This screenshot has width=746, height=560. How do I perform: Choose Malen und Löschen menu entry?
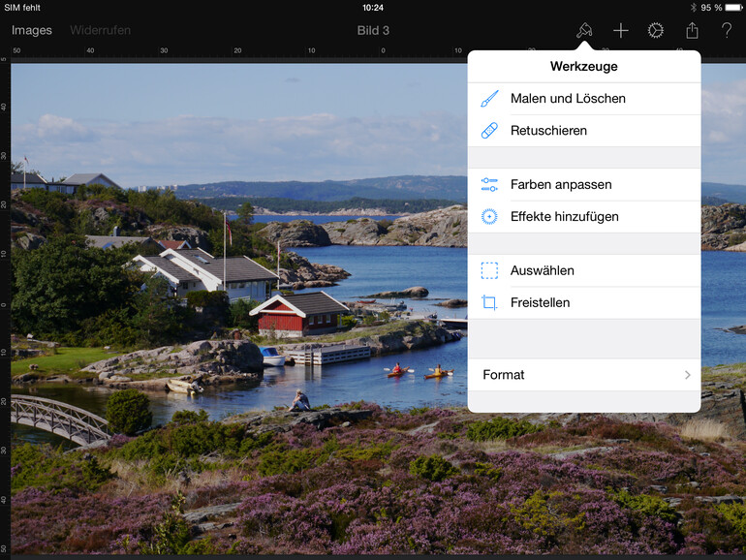coord(584,99)
